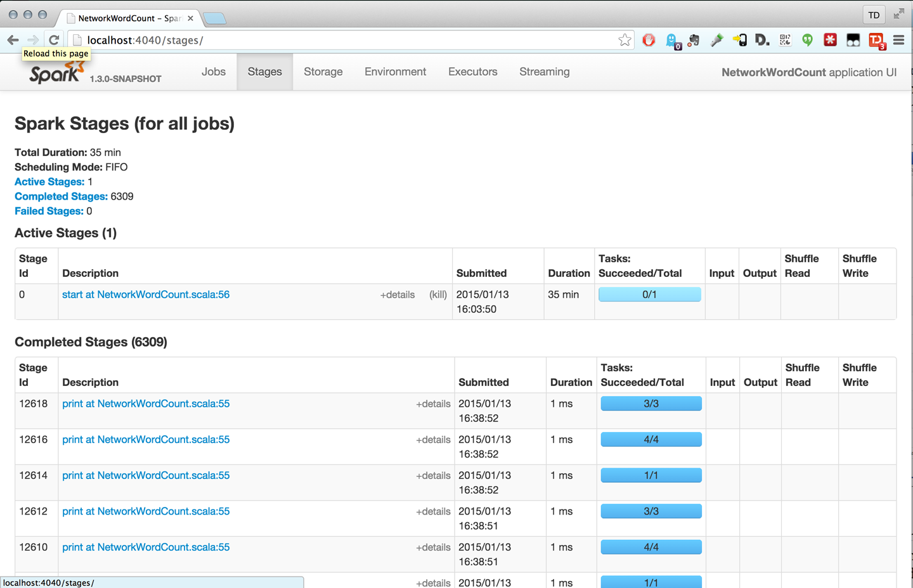The height and width of the screenshot is (588, 913).
Task: Click the 'Active Stages (1)' section heading
Action: tap(65, 233)
